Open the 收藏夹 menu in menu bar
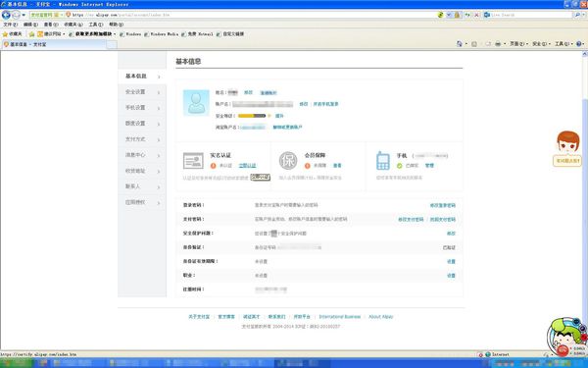This screenshot has width=588, height=368. point(73,25)
